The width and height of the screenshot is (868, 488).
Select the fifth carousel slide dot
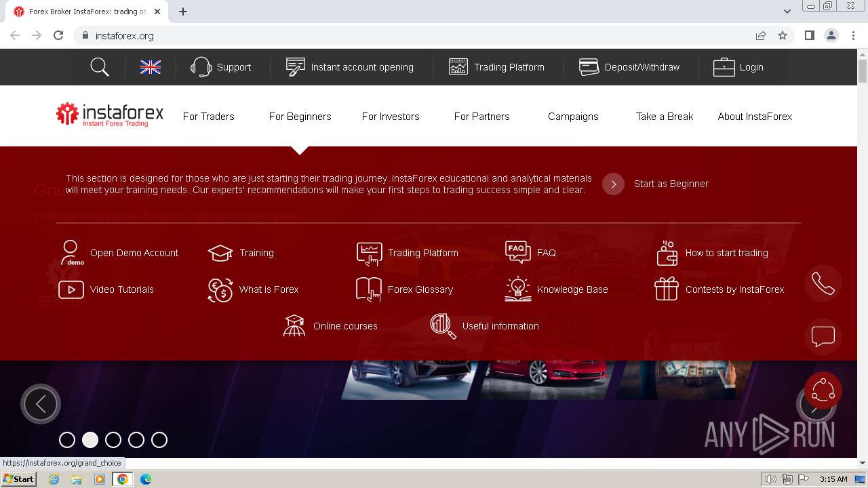pos(159,440)
